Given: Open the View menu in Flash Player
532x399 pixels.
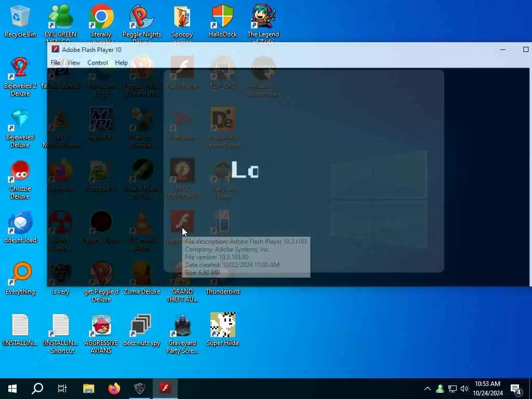Looking at the screenshot, I should click(73, 63).
